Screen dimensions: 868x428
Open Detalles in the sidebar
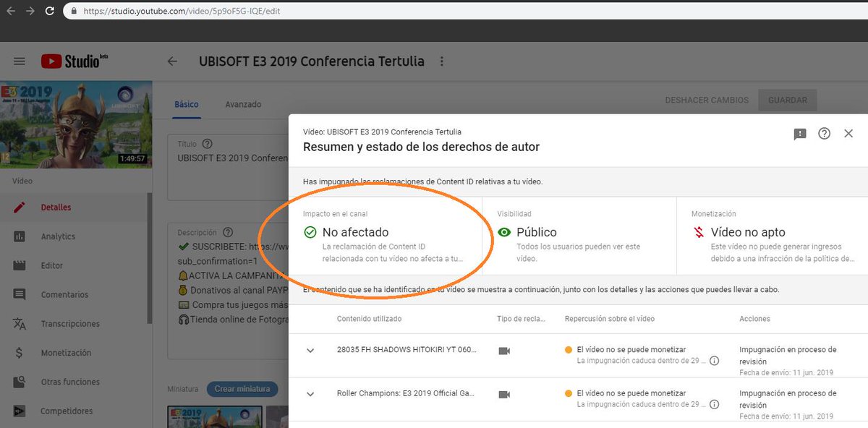point(56,207)
